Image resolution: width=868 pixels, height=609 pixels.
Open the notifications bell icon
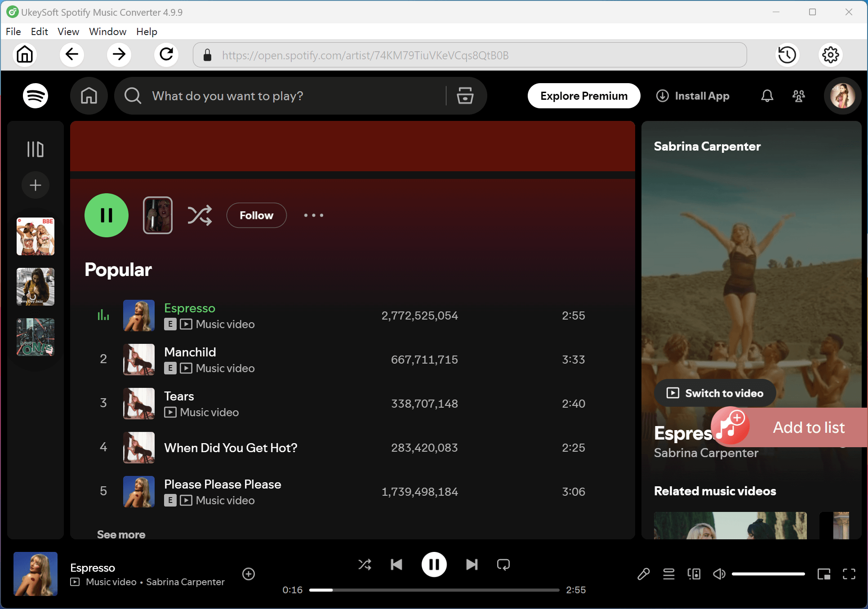pos(767,96)
